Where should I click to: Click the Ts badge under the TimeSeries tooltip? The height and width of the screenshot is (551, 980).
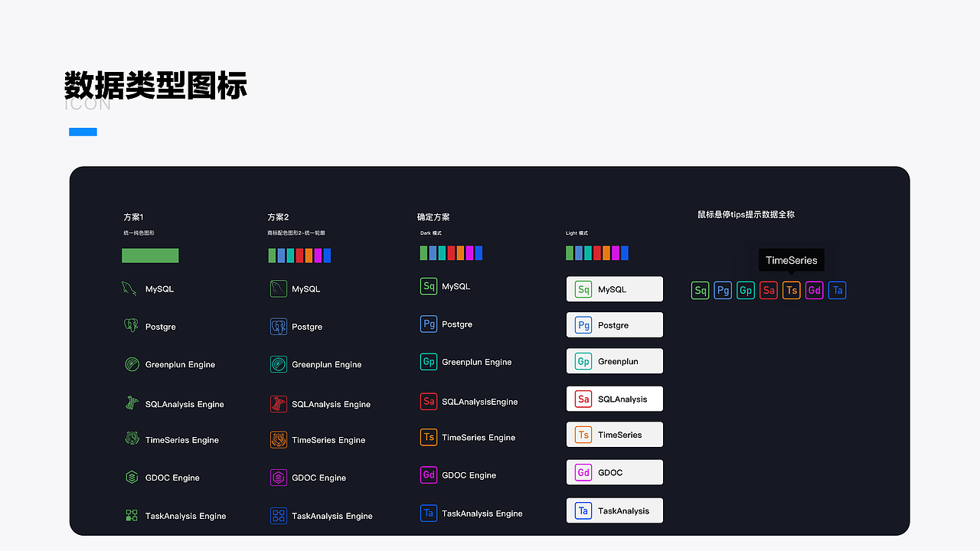click(791, 290)
